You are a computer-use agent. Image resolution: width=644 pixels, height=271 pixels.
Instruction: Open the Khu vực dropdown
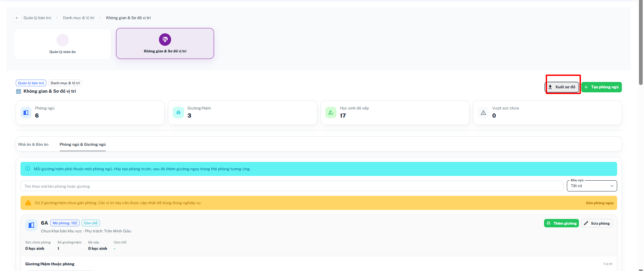click(592, 186)
